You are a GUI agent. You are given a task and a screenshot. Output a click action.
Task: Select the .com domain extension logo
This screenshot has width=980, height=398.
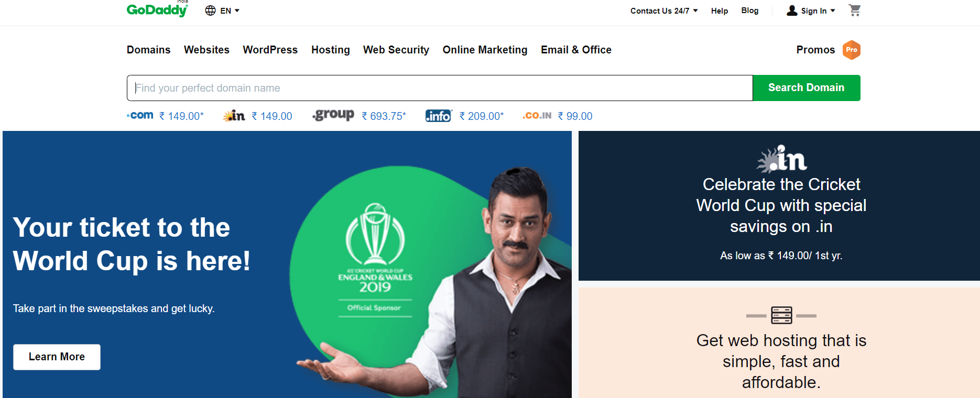click(140, 116)
